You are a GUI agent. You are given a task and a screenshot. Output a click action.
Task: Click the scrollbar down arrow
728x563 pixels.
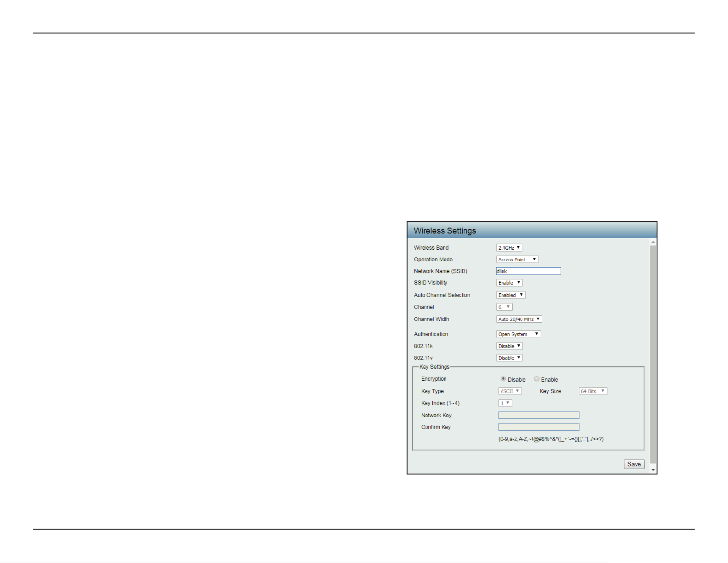click(653, 470)
